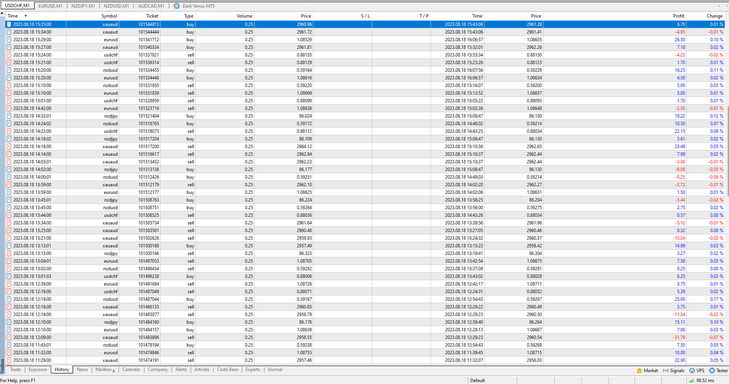Click the sell icon on ticket 101518073 row
This screenshot has height=384, width=729.
tap(9, 131)
